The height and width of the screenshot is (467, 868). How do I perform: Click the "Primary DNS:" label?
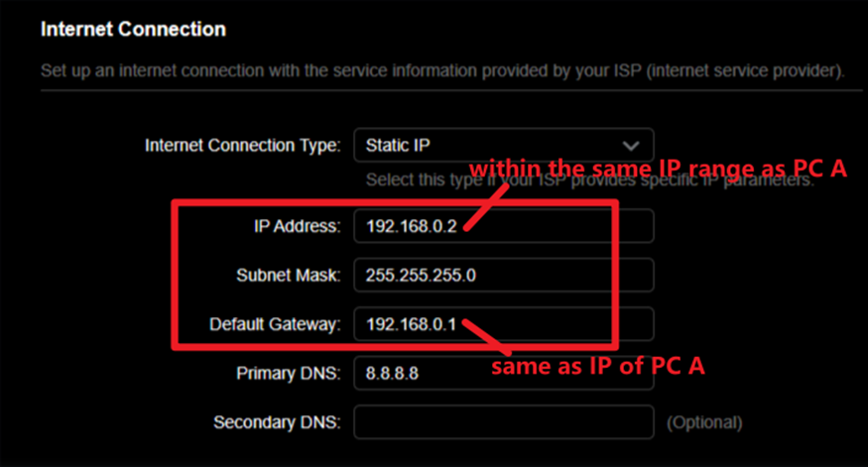coord(289,373)
